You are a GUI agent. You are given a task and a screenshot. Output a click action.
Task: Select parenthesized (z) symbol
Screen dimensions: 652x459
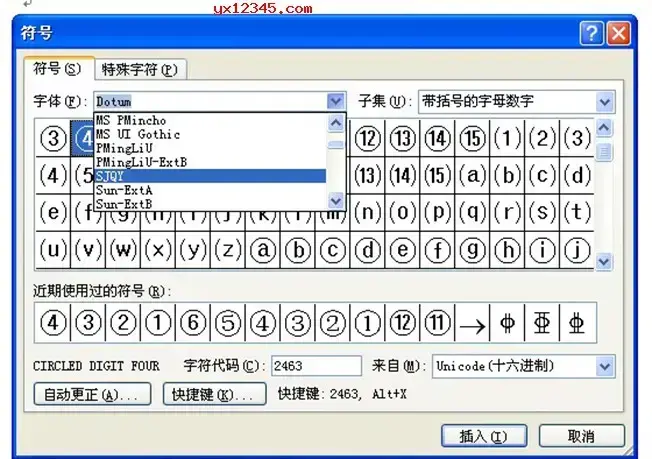(228, 250)
